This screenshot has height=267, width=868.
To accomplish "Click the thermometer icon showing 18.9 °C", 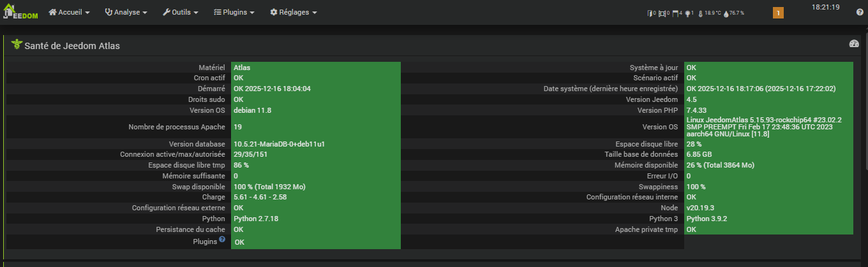I will coord(700,13).
